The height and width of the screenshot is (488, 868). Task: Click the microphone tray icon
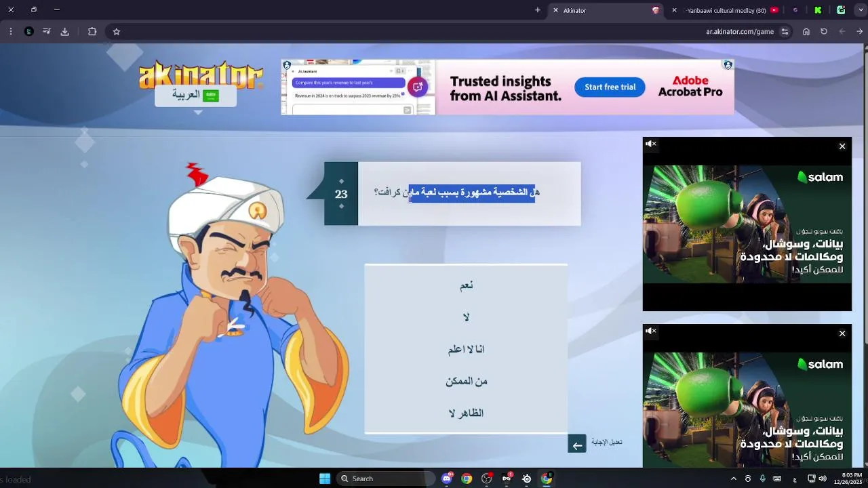click(763, 479)
